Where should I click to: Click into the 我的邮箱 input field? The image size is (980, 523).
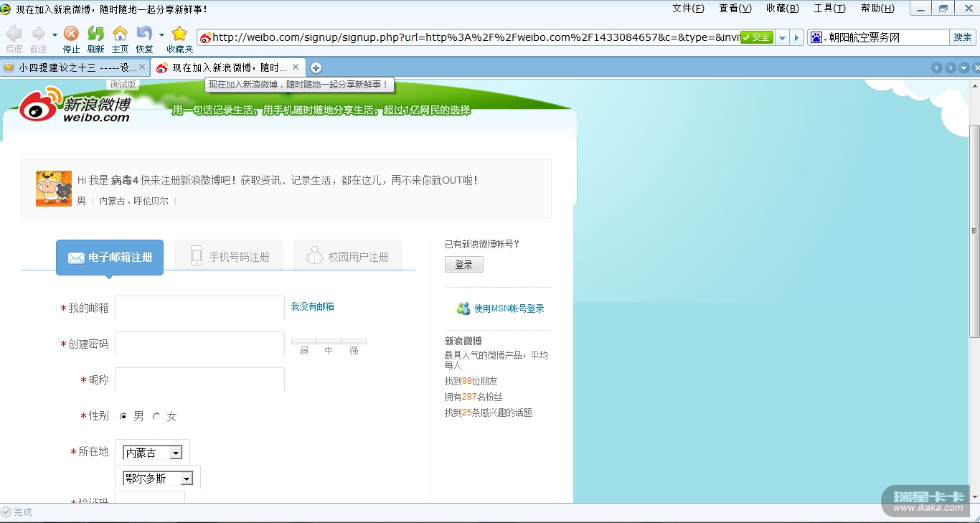click(200, 308)
